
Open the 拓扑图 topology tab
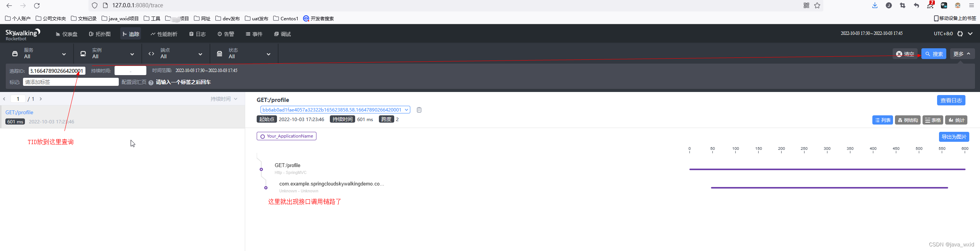(x=100, y=34)
